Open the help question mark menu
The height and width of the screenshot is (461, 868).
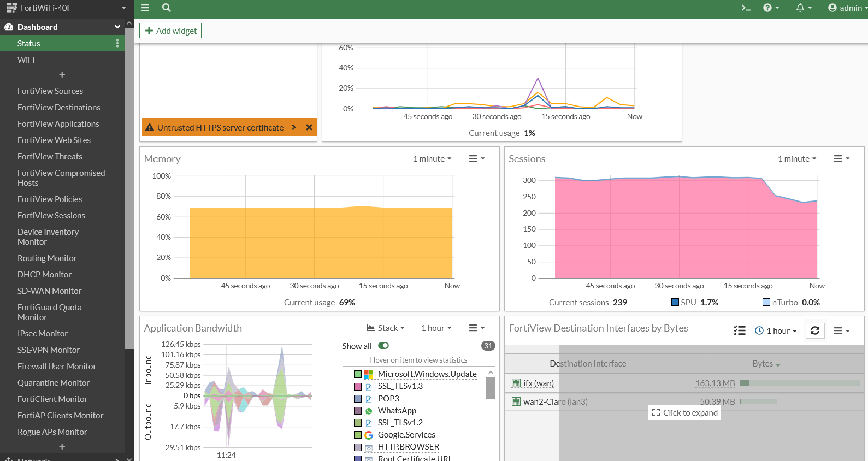[770, 8]
